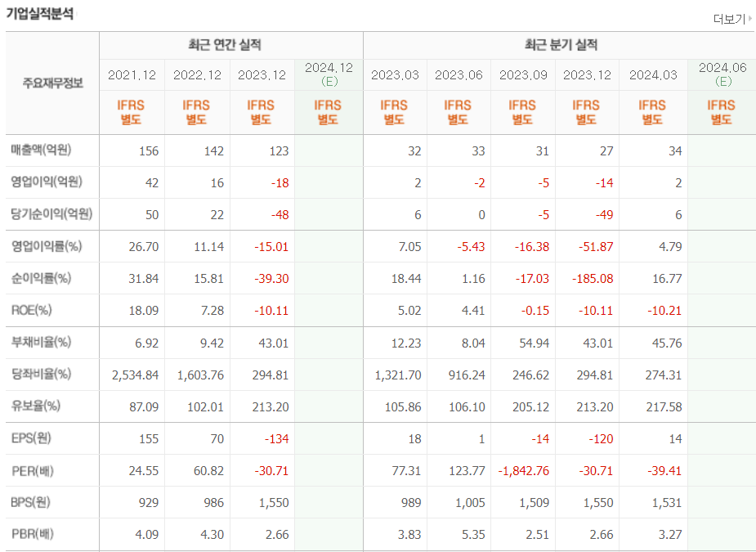Click the 영업이익(억원) row label
This screenshot has height=552, width=756.
point(47,182)
